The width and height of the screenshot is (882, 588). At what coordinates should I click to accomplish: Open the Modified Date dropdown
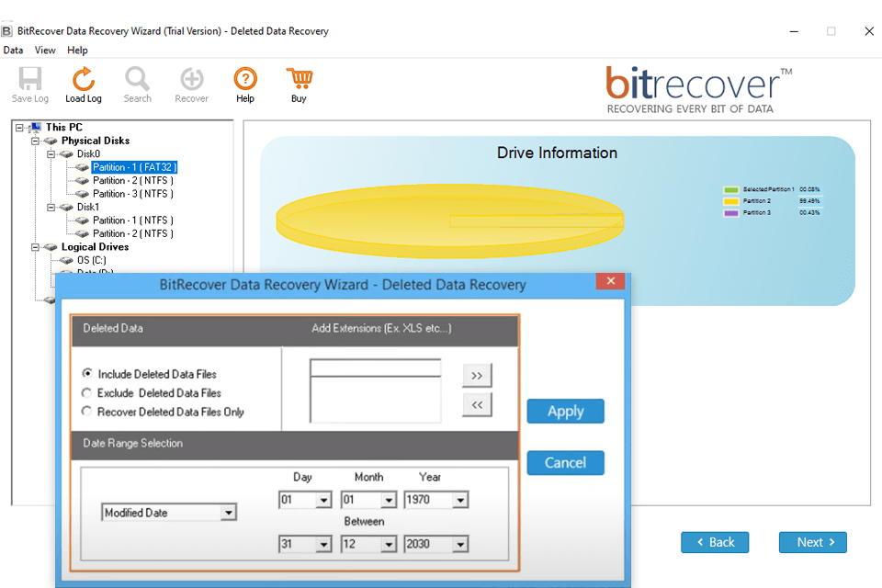(x=228, y=513)
